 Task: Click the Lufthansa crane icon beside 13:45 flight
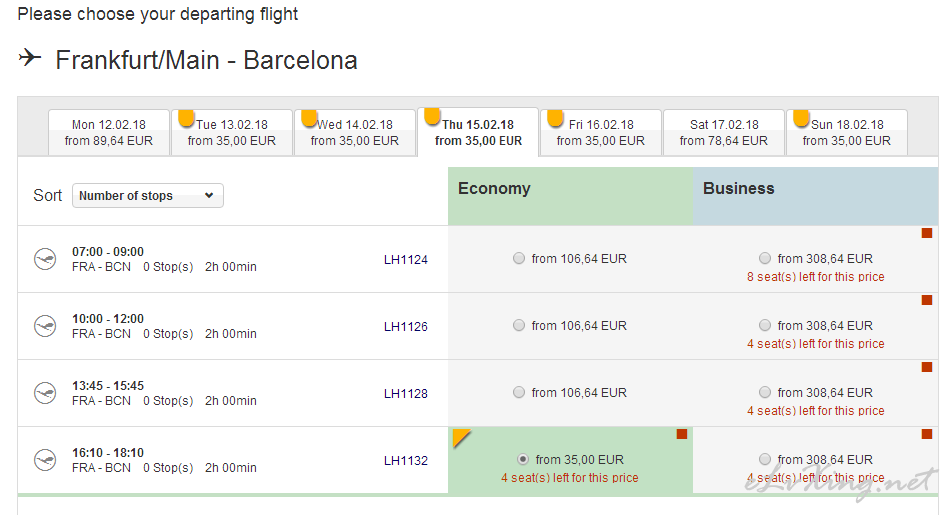pos(45,393)
